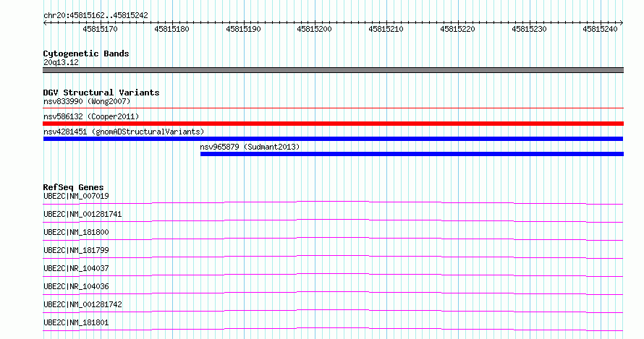644x339 pixels.
Task: Click ruler position 45815230
Action: click(529, 29)
